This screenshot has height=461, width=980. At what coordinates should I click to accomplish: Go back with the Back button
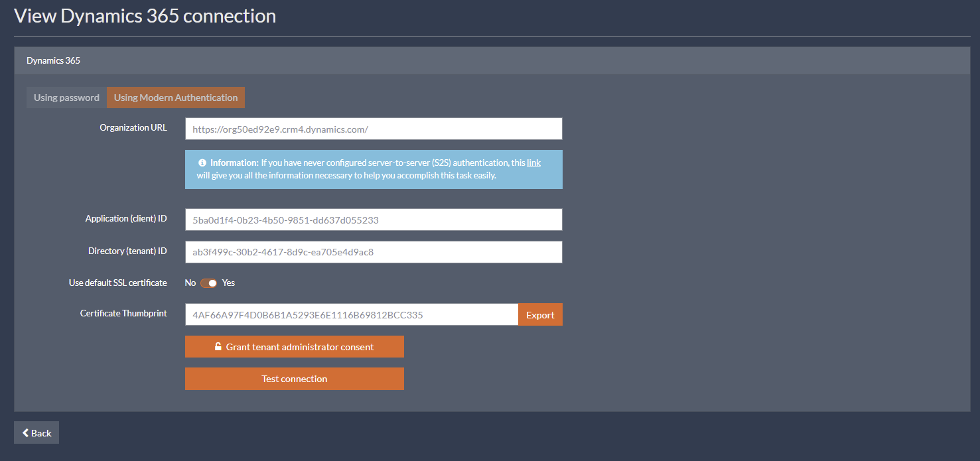coord(36,432)
